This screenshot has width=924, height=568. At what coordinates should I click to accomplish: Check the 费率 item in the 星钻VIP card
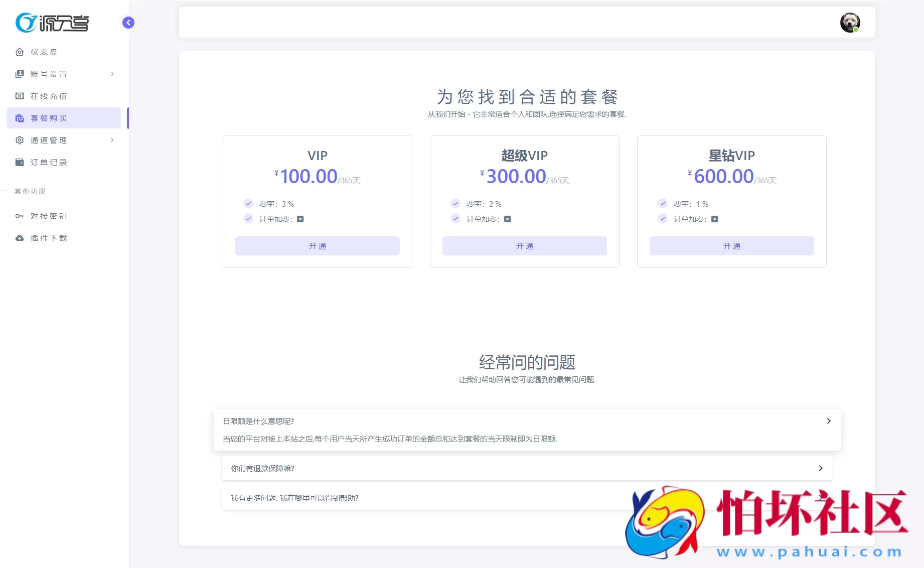click(x=663, y=203)
